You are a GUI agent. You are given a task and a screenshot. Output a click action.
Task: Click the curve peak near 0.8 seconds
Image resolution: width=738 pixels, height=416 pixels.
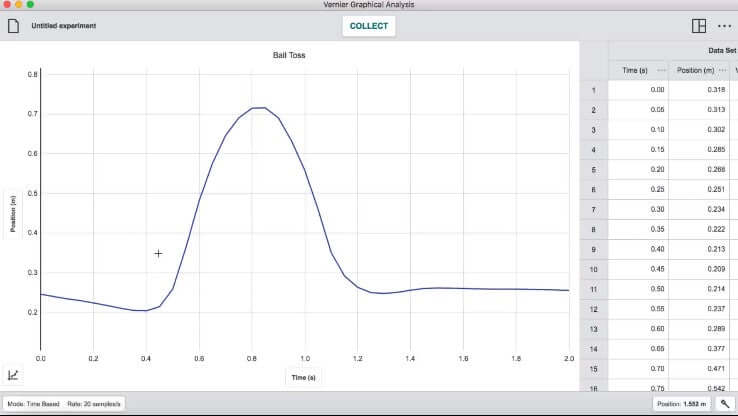coord(257,107)
